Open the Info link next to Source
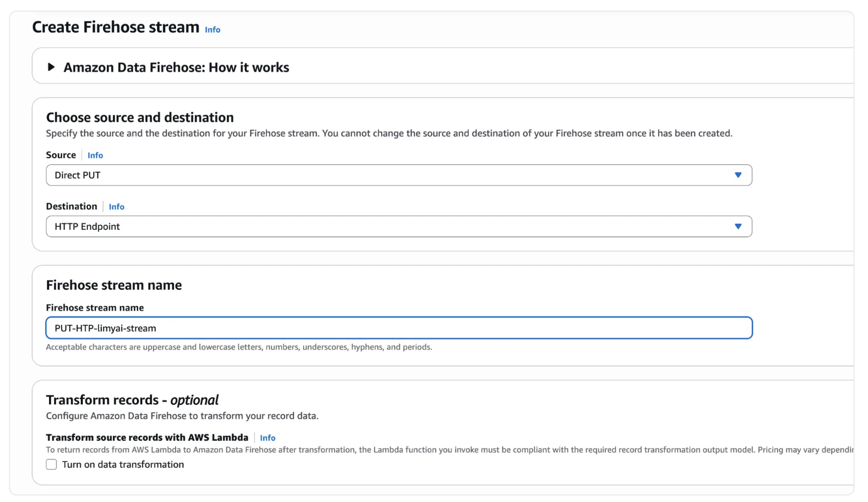Viewport: 868px width, 502px height. (95, 156)
